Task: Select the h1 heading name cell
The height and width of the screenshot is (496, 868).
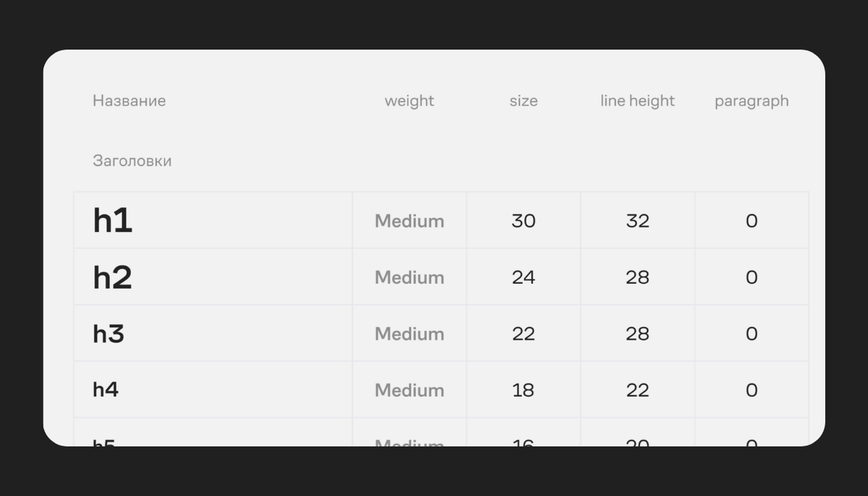Action: point(112,220)
